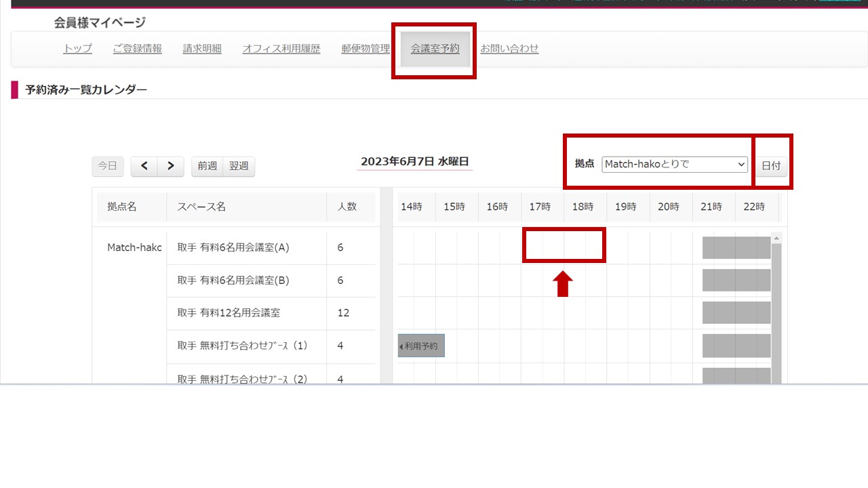This screenshot has width=868, height=488.
Task: Open お問い合わせ menu item
Action: tap(509, 49)
